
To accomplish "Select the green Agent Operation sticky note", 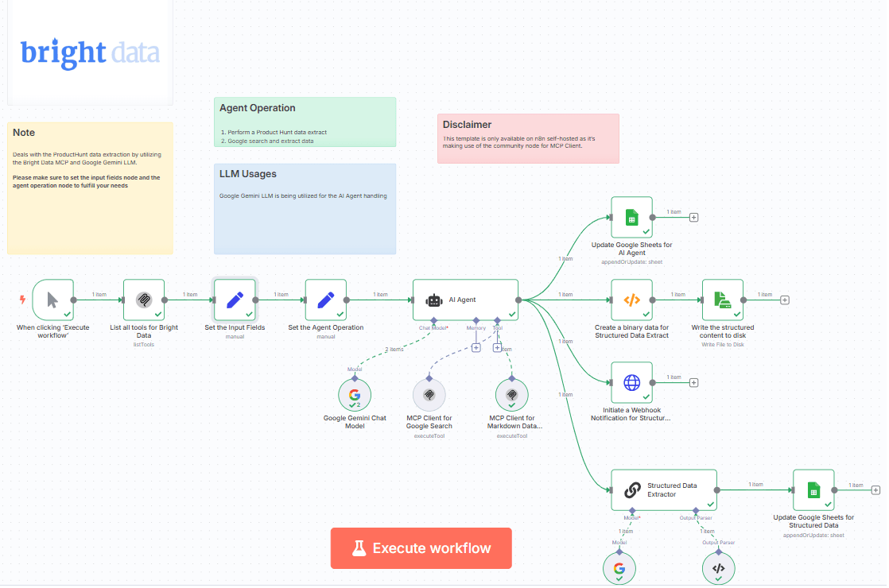I will [x=305, y=122].
